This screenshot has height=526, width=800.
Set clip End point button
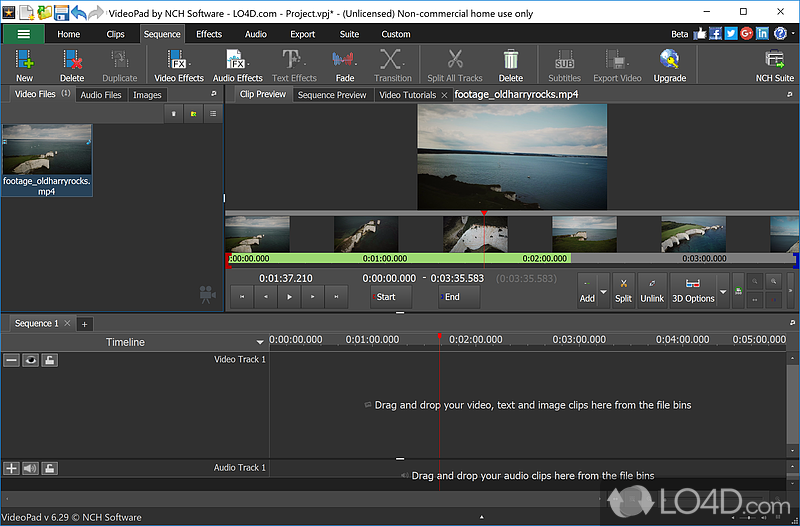click(x=459, y=297)
